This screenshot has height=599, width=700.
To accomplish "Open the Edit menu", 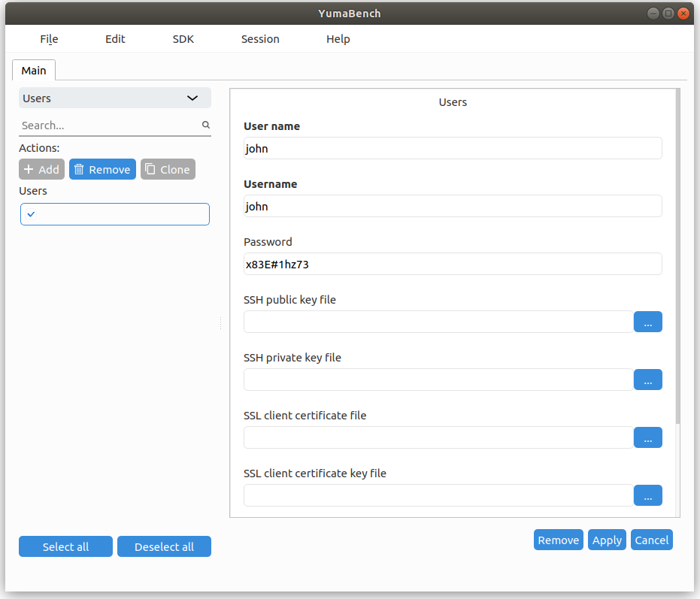I will (x=115, y=39).
